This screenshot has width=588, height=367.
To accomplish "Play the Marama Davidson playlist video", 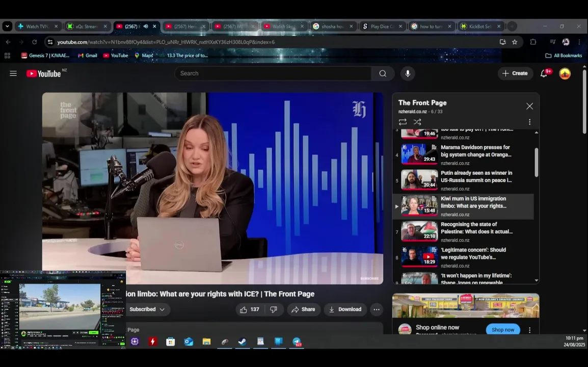I will point(463,154).
